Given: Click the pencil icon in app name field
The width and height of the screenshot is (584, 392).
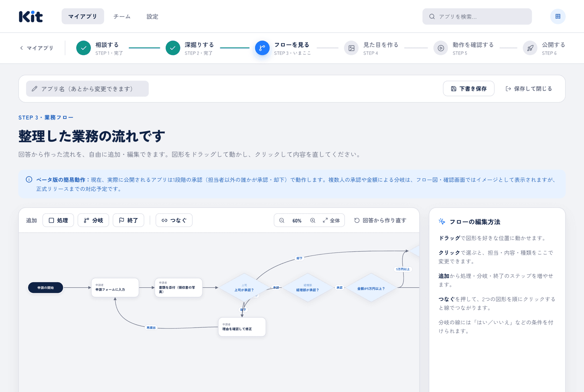Looking at the screenshot, I should [35, 89].
